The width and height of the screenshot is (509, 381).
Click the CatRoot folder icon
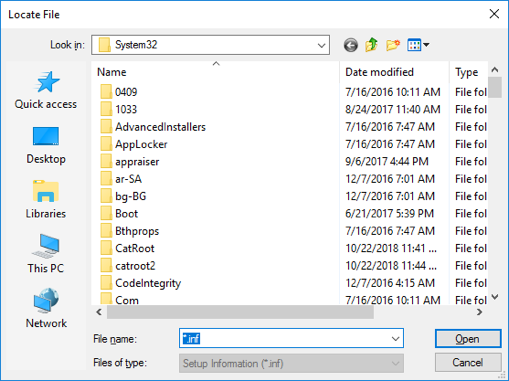click(106, 248)
